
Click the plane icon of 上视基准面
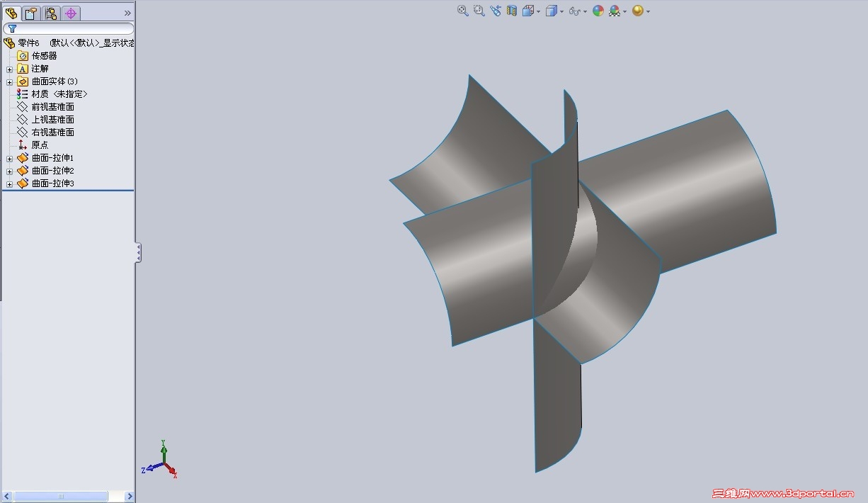(x=23, y=120)
